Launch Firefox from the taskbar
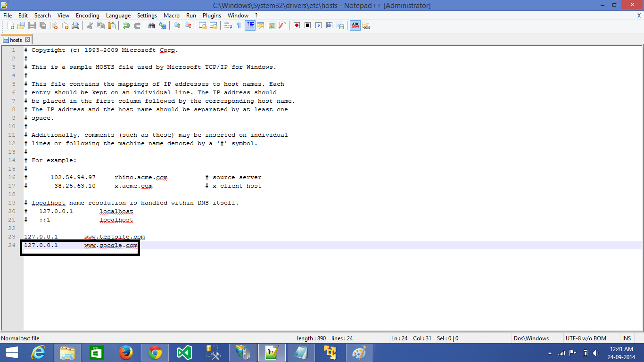 (x=125, y=353)
